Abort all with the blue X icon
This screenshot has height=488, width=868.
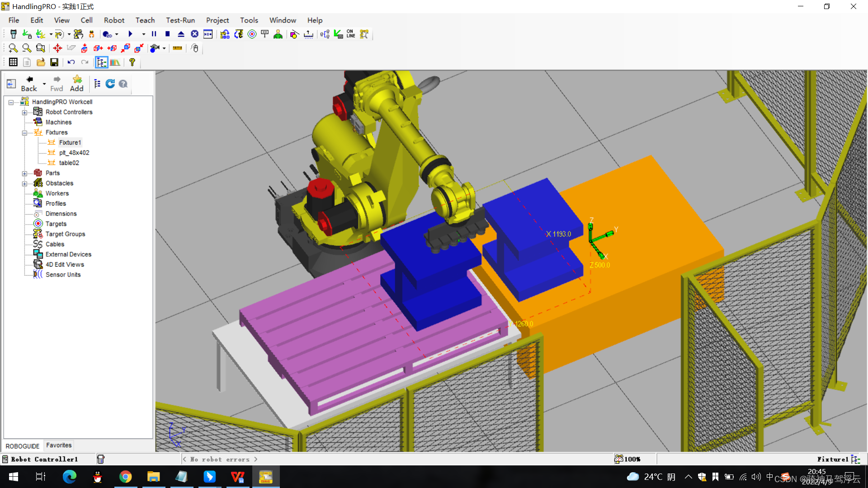[194, 34]
